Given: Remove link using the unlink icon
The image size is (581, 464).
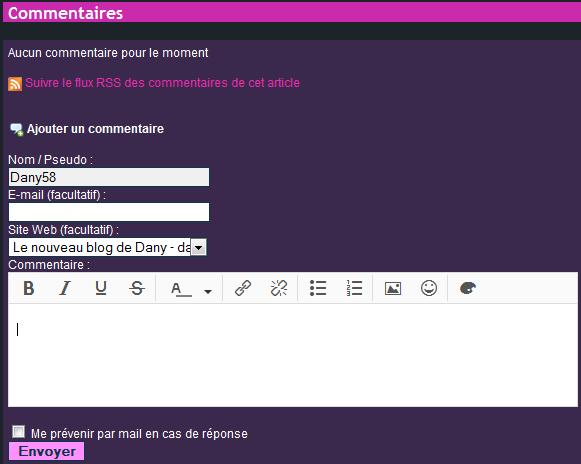Looking at the screenshot, I should click(x=279, y=288).
